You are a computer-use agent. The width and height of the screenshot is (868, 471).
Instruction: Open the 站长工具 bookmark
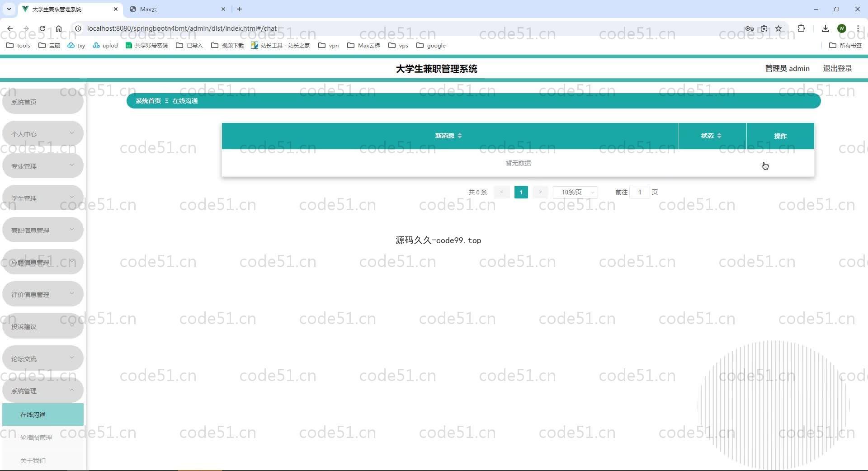280,45
